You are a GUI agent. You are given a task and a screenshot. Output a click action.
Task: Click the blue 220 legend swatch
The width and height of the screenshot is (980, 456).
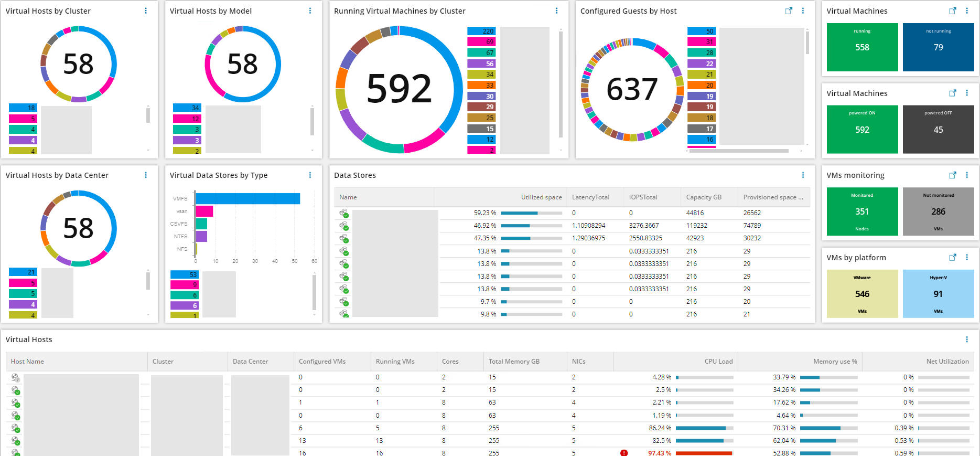point(481,31)
